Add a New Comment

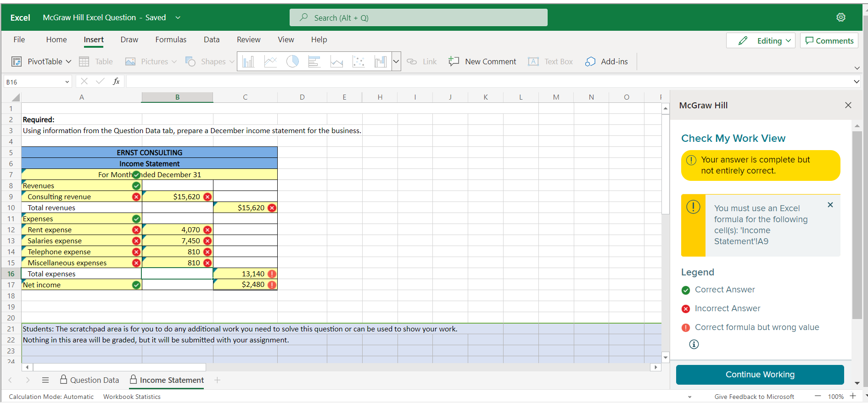coord(482,62)
